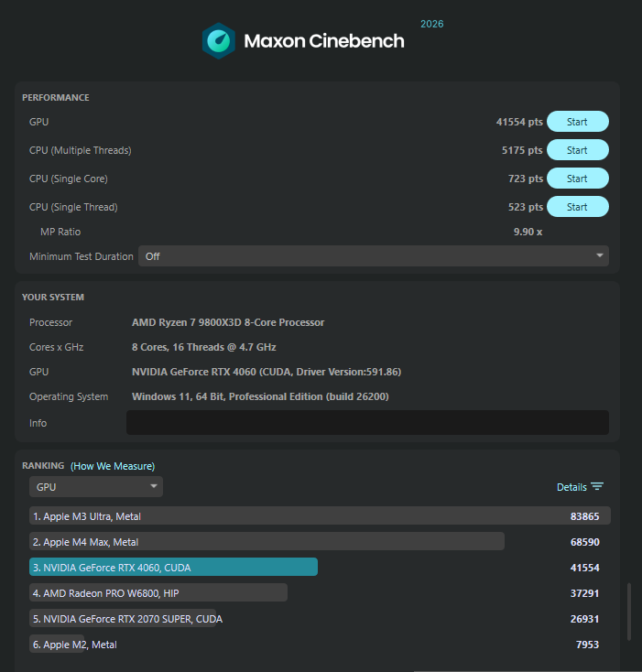
Task: Click the 2026 version label
Action: (432, 24)
